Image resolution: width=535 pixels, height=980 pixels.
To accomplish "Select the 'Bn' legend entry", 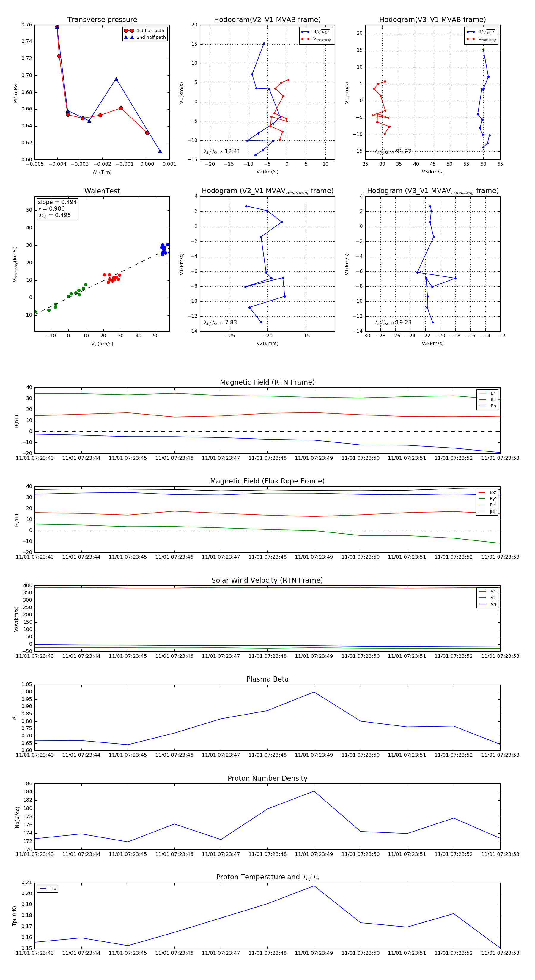I will tap(487, 406).
